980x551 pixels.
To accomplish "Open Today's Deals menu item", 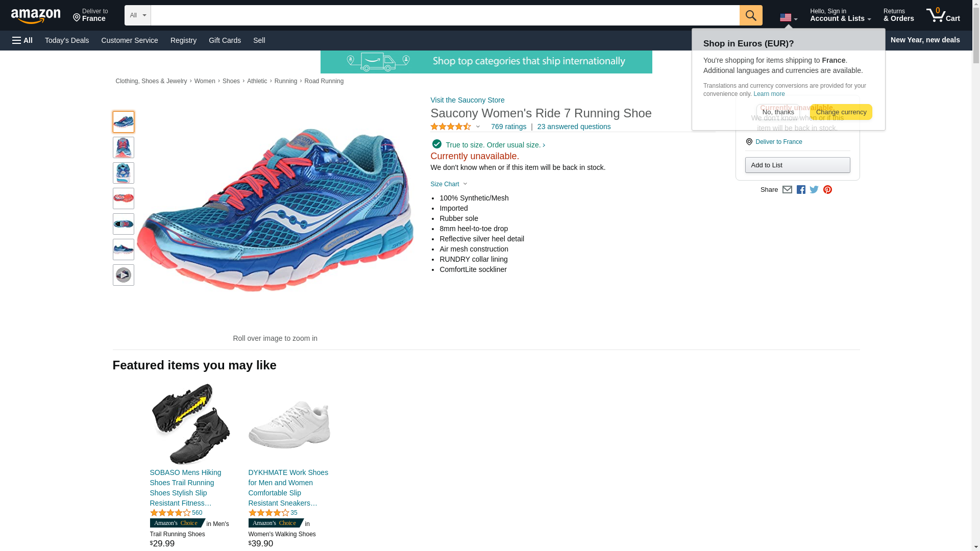I will pos(67,40).
